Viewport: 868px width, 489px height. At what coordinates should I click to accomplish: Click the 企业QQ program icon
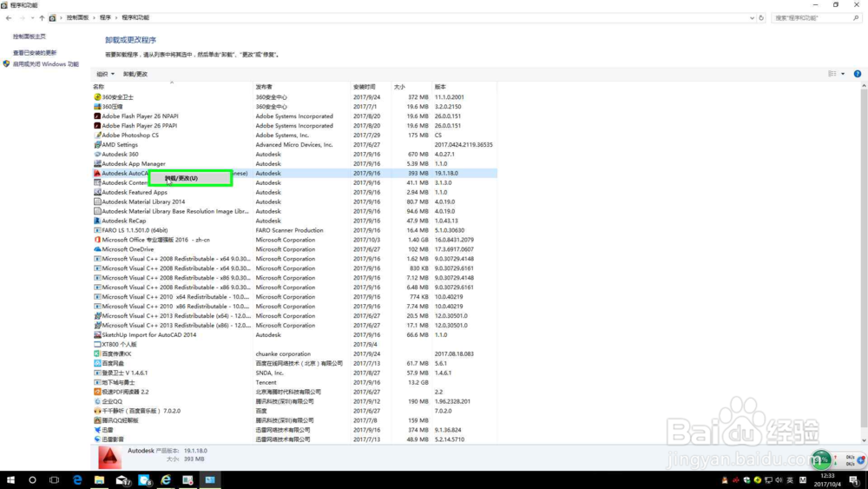click(x=97, y=401)
